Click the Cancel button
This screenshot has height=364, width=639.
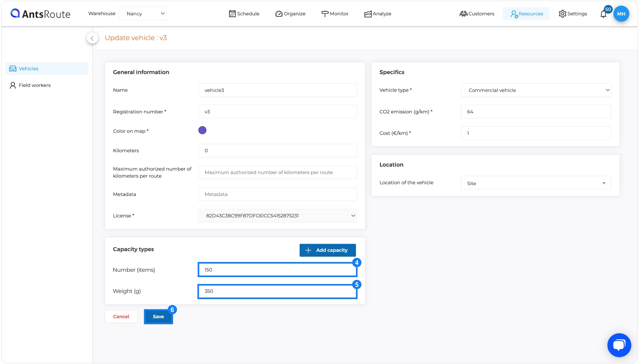[121, 317]
